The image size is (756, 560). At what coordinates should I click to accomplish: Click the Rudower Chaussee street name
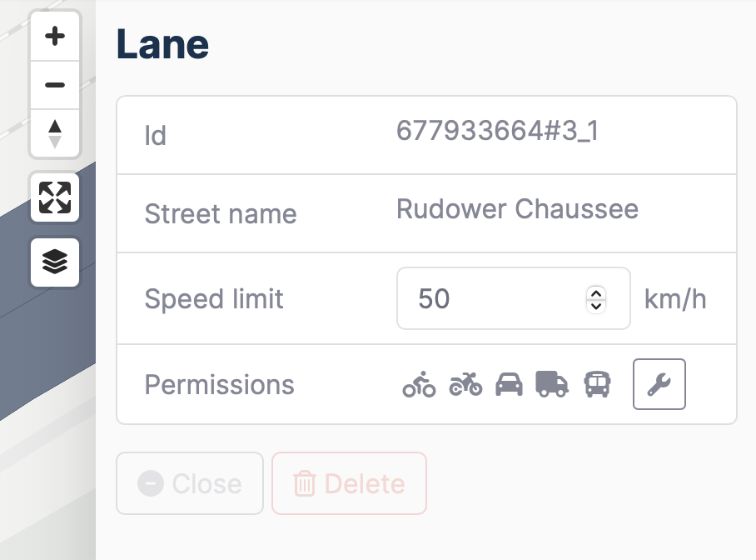517,208
